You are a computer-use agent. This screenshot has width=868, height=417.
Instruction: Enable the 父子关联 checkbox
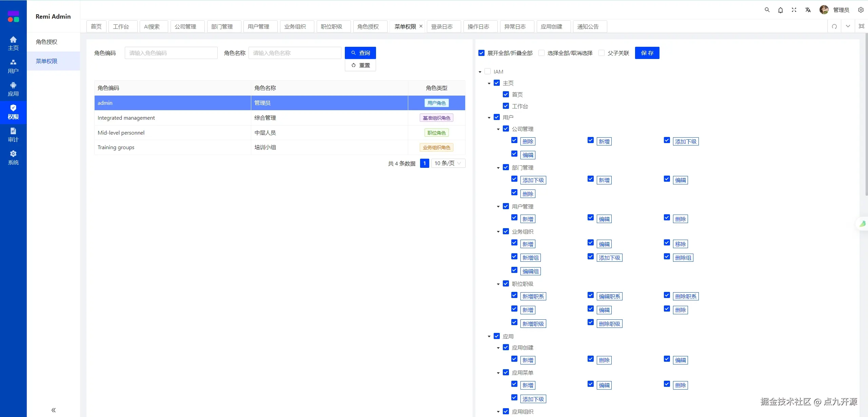pyautogui.click(x=601, y=53)
